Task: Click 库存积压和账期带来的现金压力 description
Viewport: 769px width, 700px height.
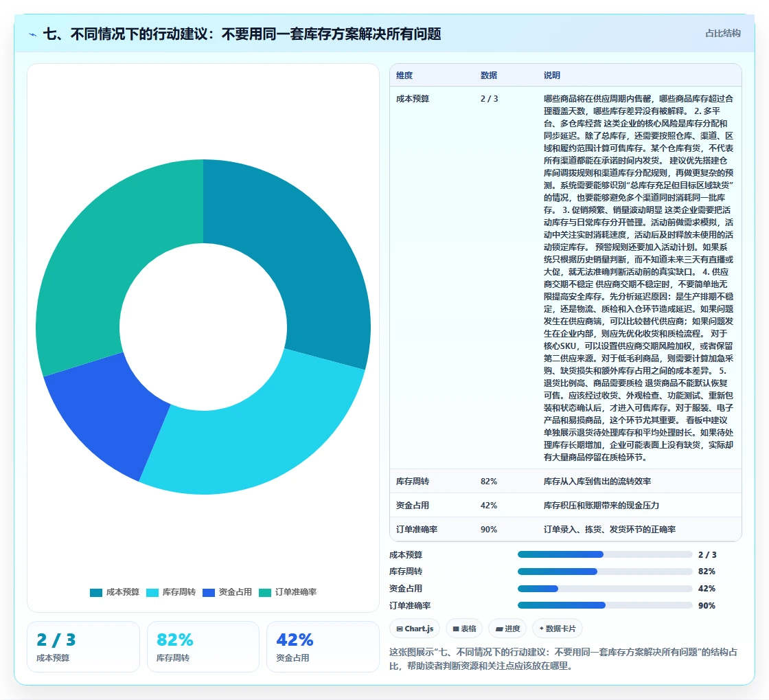Action: click(x=601, y=506)
